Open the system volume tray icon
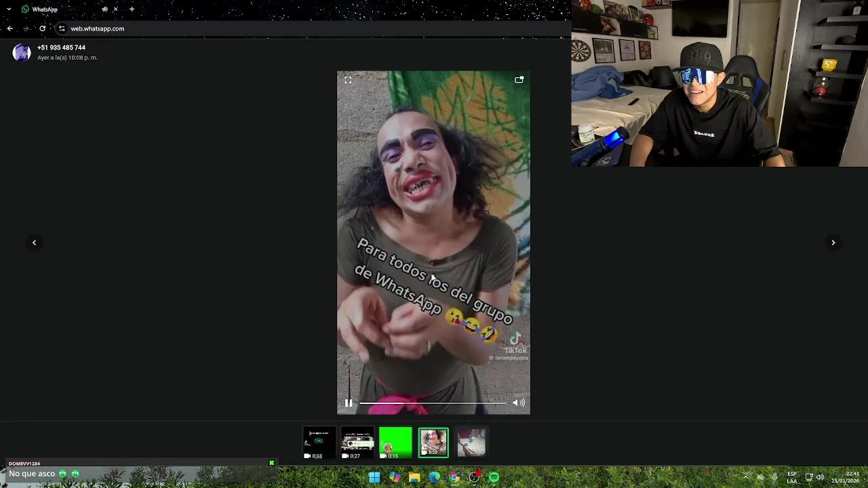Viewport: 868px width, 488px height. pyautogui.click(x=821, y=477)
